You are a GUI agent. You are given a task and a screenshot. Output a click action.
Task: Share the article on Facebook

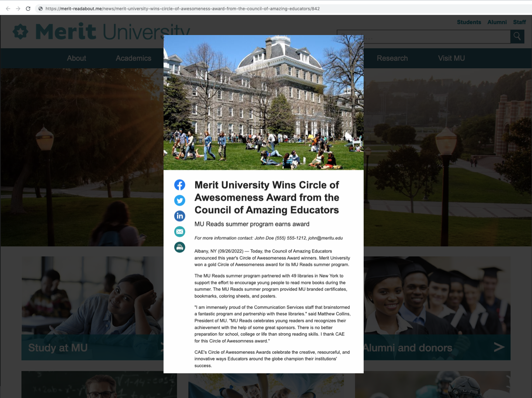pos(180,185)
